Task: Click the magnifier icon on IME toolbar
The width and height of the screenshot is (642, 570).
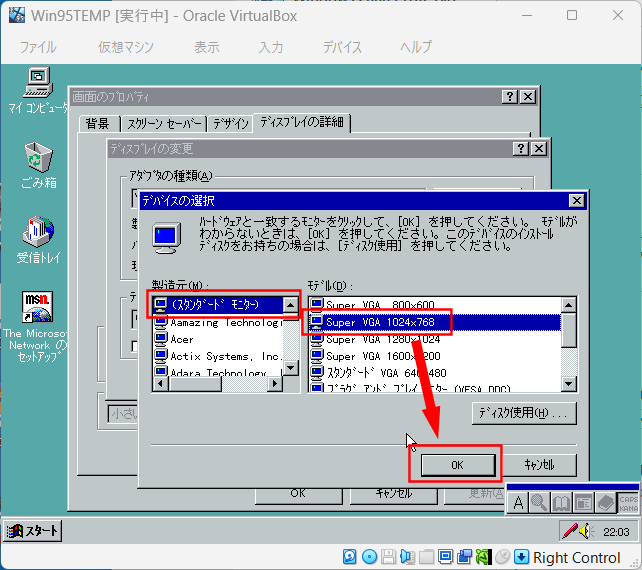Action: pyautogui.click(x=540, y=502)
